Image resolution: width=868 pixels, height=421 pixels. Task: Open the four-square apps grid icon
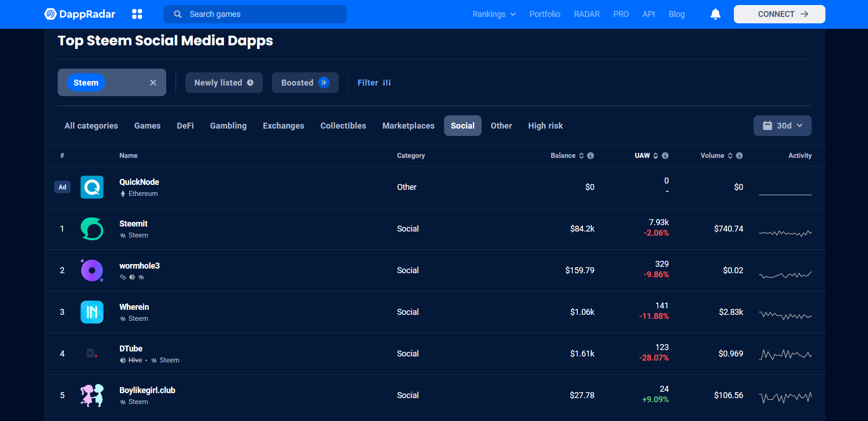click(137, 14)
